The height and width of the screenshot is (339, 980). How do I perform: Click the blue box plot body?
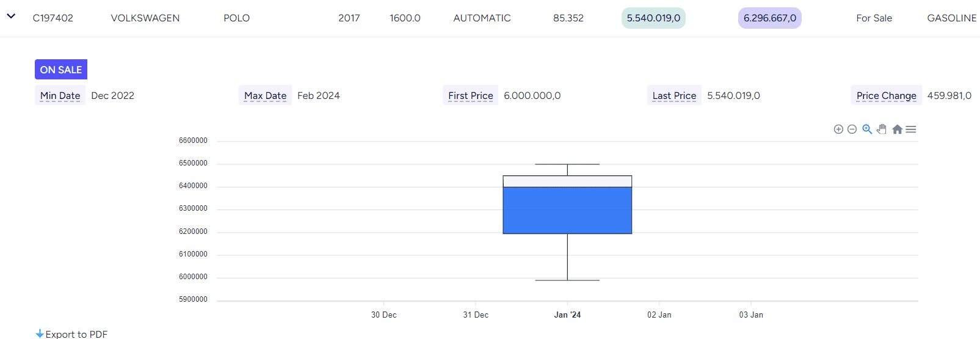tap(567, 210)
